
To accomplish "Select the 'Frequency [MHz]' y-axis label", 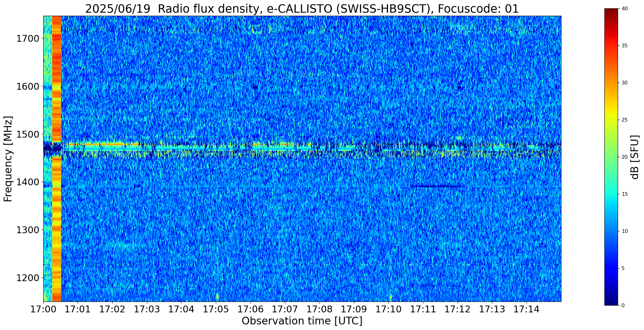I will click(x=8, y=159).
